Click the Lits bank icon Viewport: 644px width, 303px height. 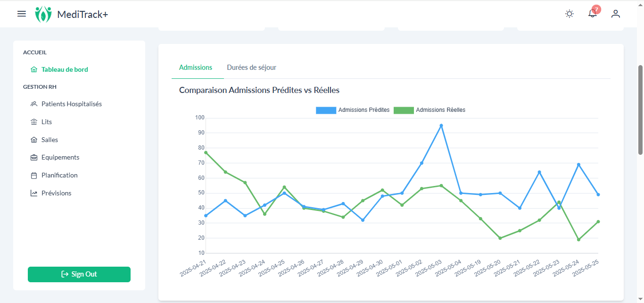coord(33,122)
